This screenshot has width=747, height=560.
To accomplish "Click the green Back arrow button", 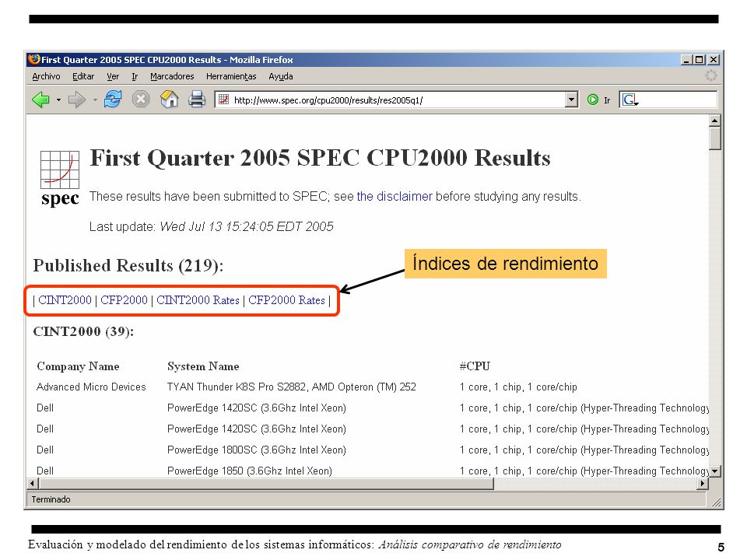I will point(41,100).
